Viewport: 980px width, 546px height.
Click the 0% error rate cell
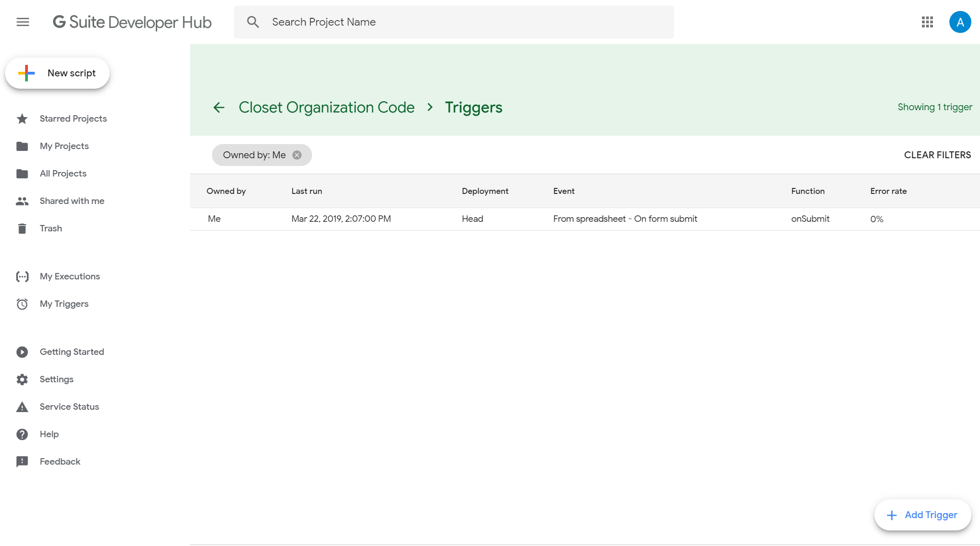point(876,219)
